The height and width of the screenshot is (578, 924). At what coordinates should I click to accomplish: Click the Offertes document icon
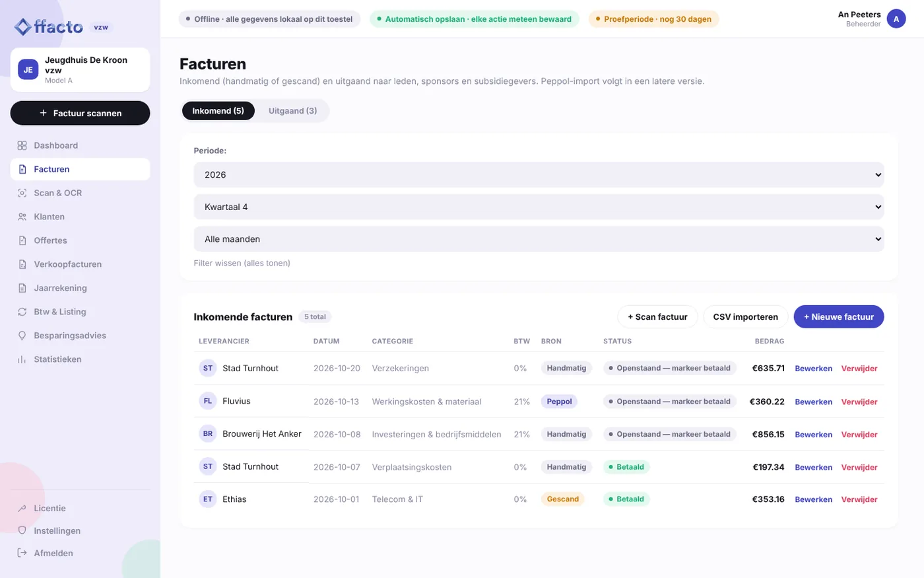coord(22,240)
